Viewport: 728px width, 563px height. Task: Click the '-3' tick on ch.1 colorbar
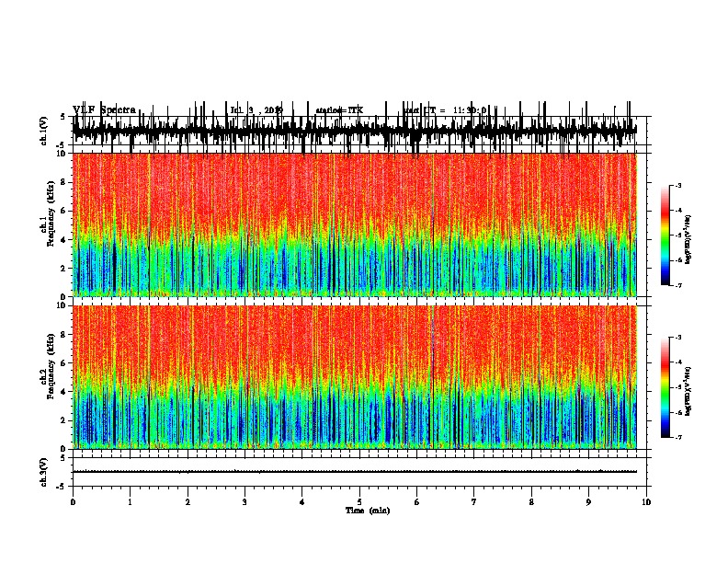[x=678, y=185]
